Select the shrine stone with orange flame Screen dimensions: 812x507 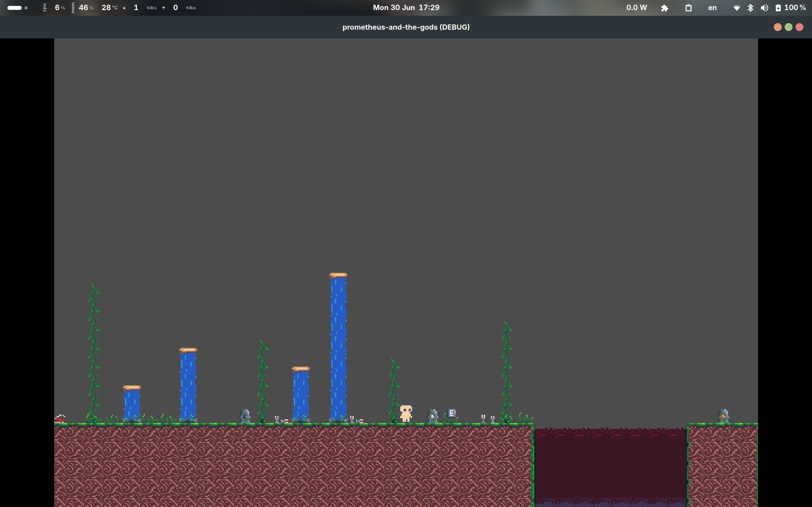click(723, 416)
